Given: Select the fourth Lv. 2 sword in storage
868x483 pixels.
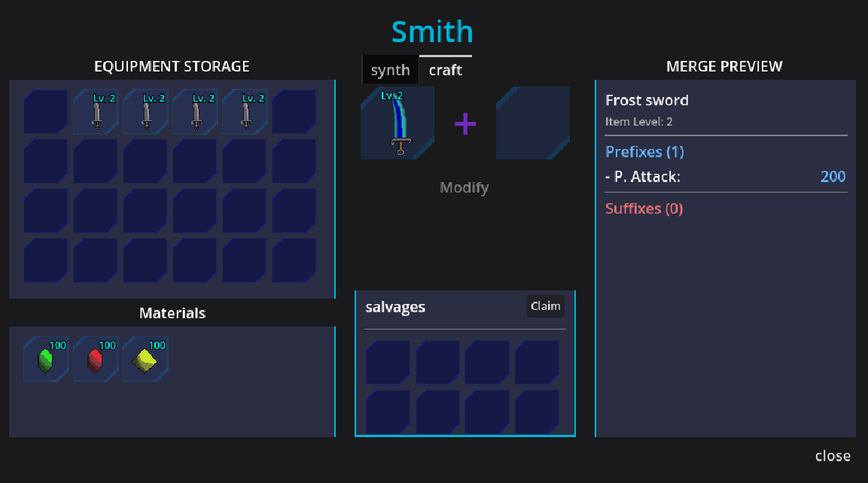Looking at the screenshot, I should click(245, 111).
